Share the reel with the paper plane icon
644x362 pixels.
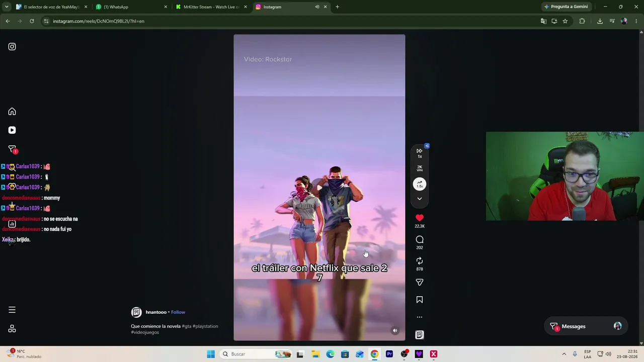pyautogui.click(x=420, y=283)
